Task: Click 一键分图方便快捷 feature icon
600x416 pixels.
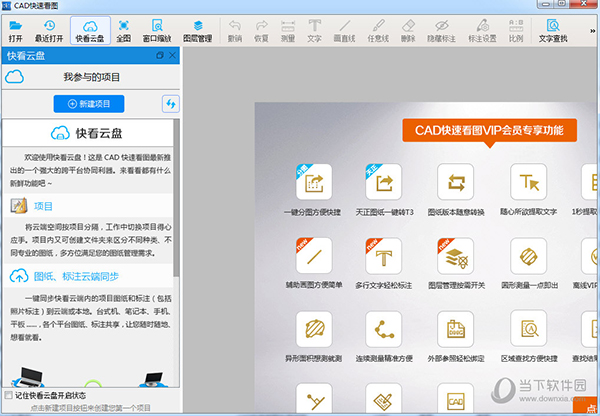Action: point(314,182)
